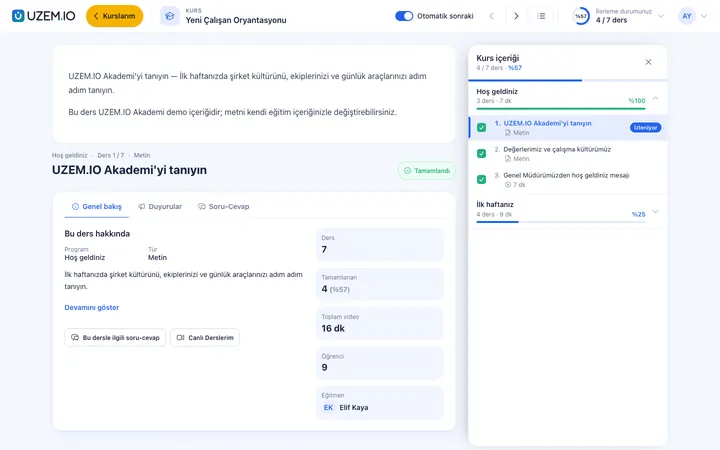Click the check icon in Tamamlandı badge

pos(407,171)
